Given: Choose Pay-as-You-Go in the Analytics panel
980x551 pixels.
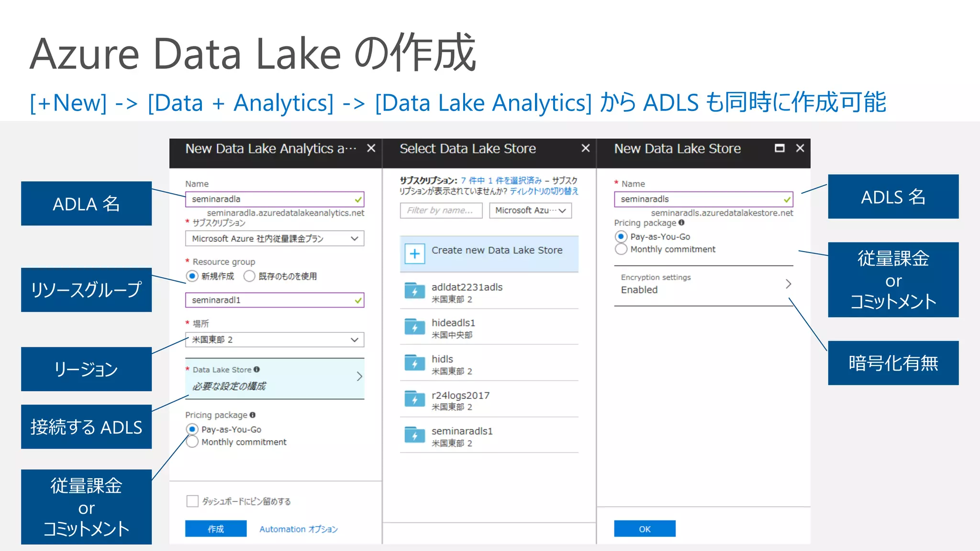Looking at the screenshot, I should pos(192,429).
